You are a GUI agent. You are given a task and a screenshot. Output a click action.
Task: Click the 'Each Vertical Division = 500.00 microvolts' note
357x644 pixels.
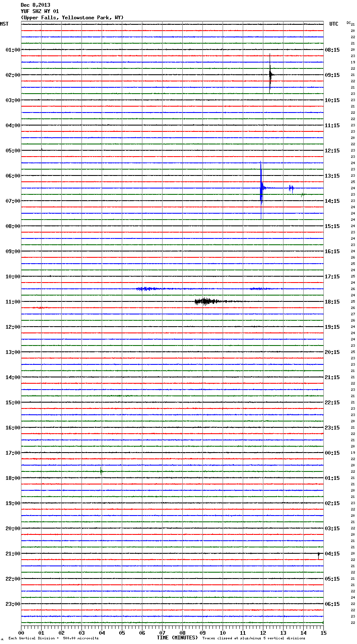[53, 638]
